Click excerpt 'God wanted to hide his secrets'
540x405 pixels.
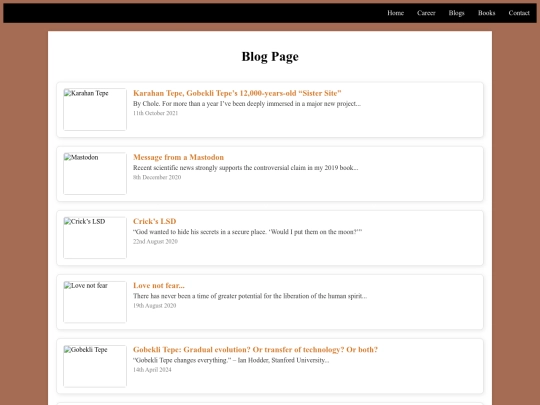247,232
